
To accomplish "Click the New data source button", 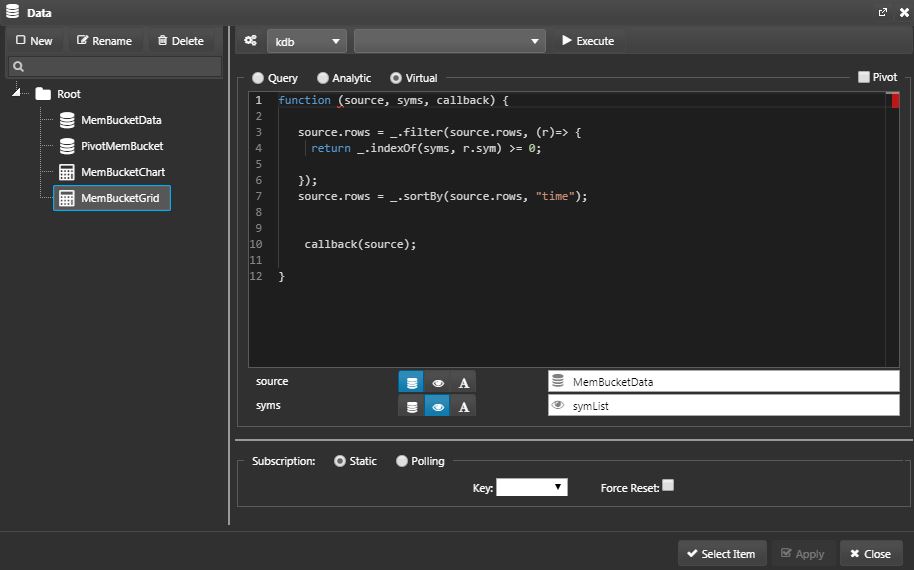I will [x=34, y=41].
